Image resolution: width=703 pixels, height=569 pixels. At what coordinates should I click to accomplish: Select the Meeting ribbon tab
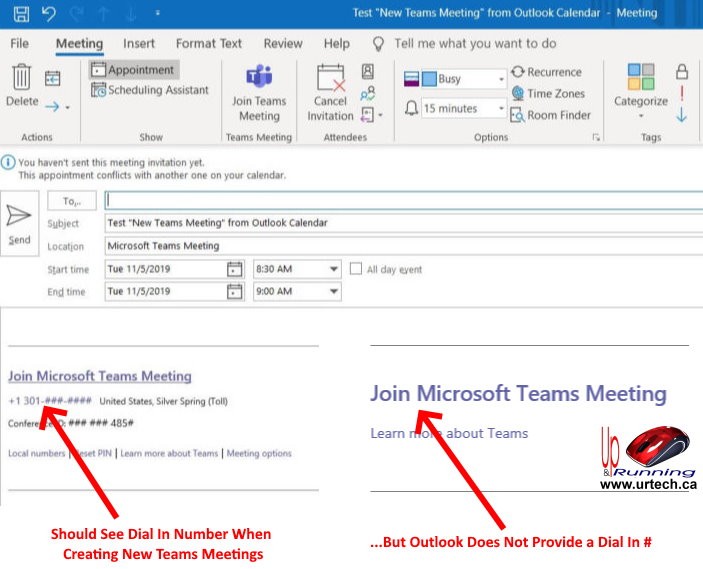point(79,43)
